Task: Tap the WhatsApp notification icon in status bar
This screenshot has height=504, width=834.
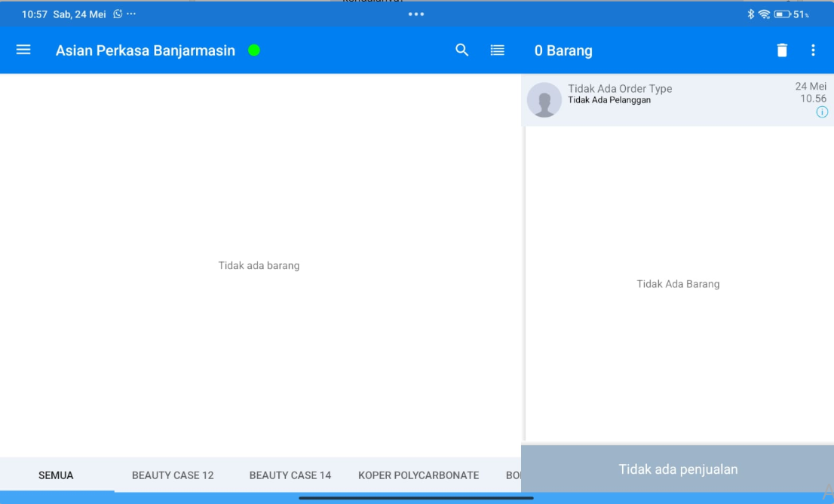Action: [x=118, y=14]
